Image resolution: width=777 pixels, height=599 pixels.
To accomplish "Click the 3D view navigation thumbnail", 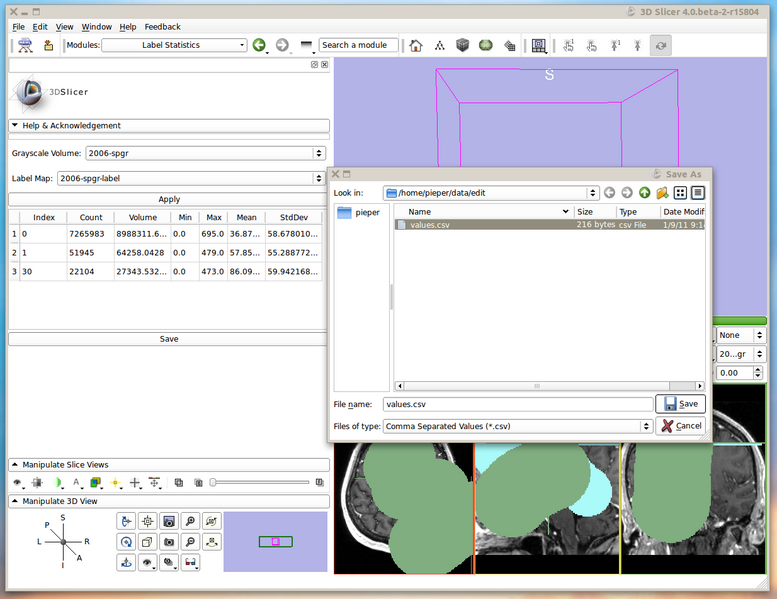I will click(276, 542).
